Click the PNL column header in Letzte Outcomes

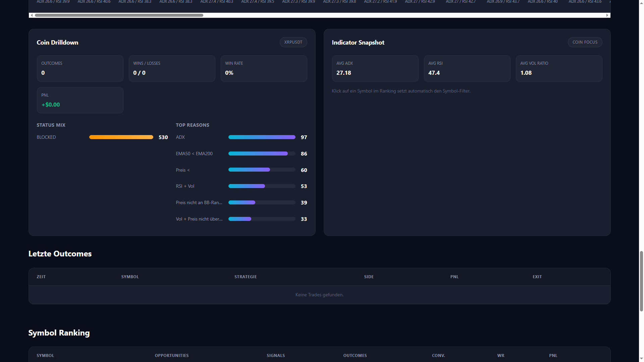point(454,277)
